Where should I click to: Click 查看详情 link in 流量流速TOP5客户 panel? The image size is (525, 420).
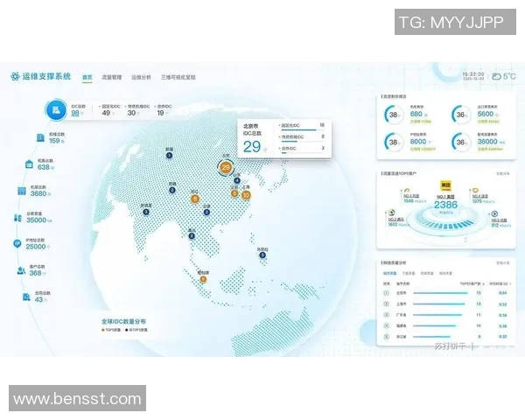point(501,173)
